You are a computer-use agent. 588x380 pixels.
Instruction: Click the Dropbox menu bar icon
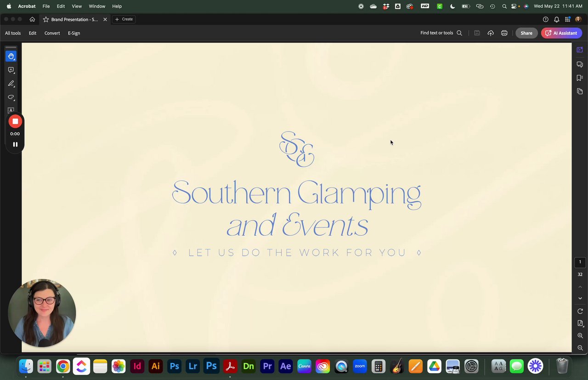(x=386, y=6)
